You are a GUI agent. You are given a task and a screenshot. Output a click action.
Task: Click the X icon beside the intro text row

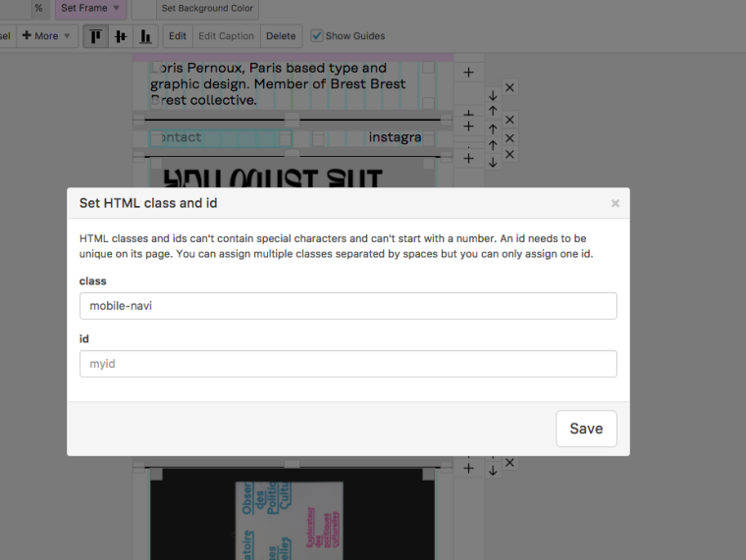509,87
